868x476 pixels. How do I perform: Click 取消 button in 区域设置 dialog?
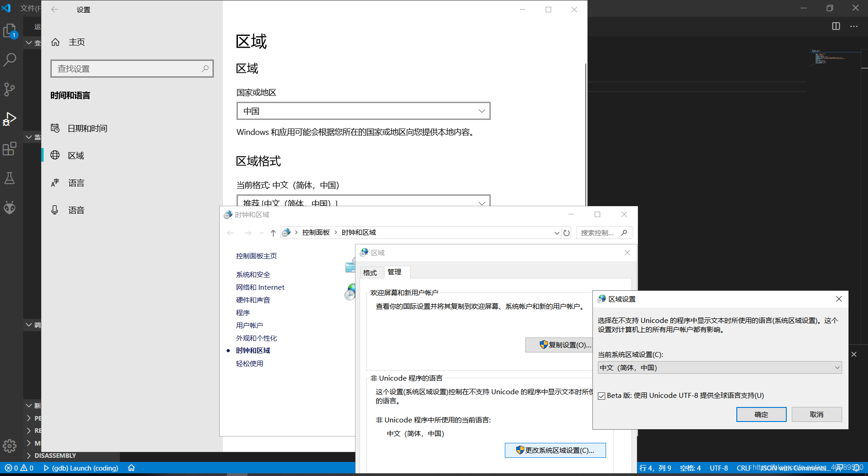(x=817, y=414)
